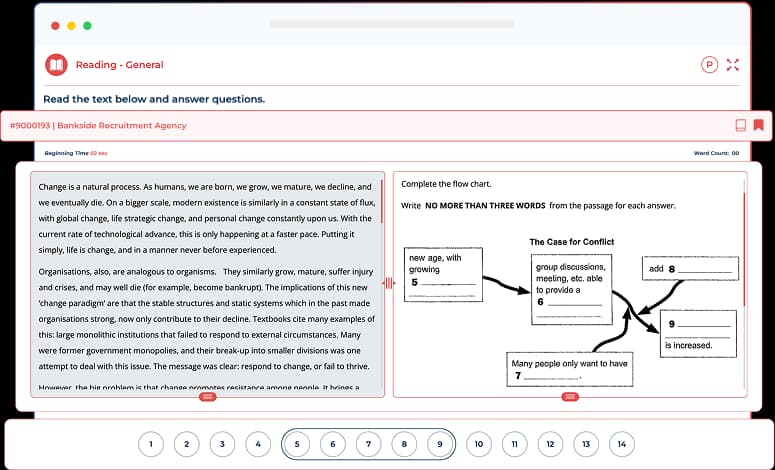The width and height of the screenshot is (775, 470).
Task: Click the circled P icon
Action: pyautogui.click(x=710, y=65)
